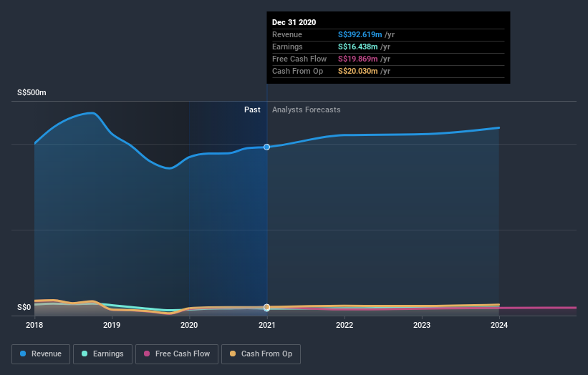
Task: Select the 2018 x-axis label
Action: tap(34, 325)
